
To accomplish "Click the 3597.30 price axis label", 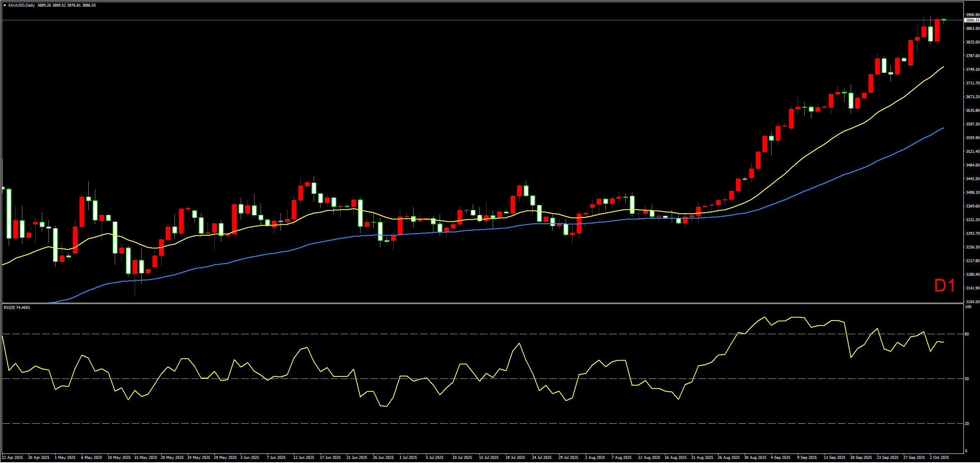I will (972, 124).
